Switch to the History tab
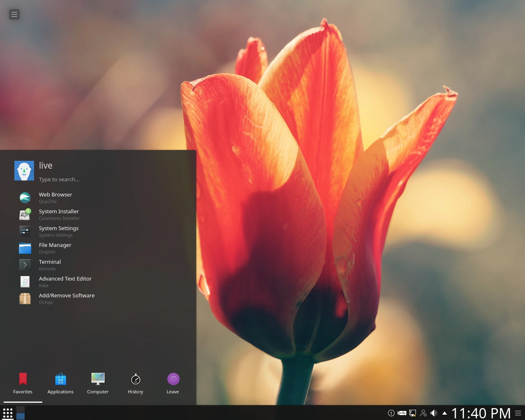Screen dimensions: 525x420 135,383
